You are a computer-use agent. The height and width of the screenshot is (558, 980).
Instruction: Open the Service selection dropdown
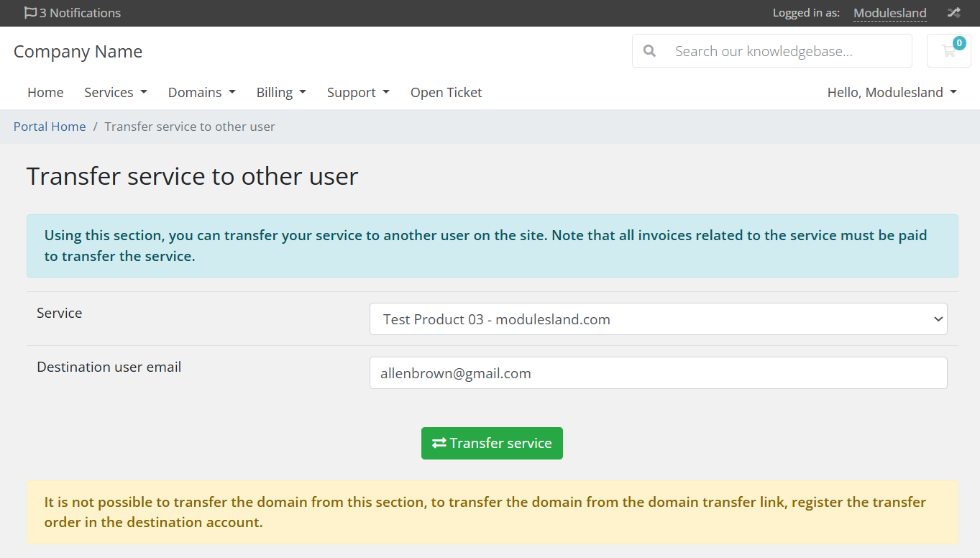click(659, 319)
